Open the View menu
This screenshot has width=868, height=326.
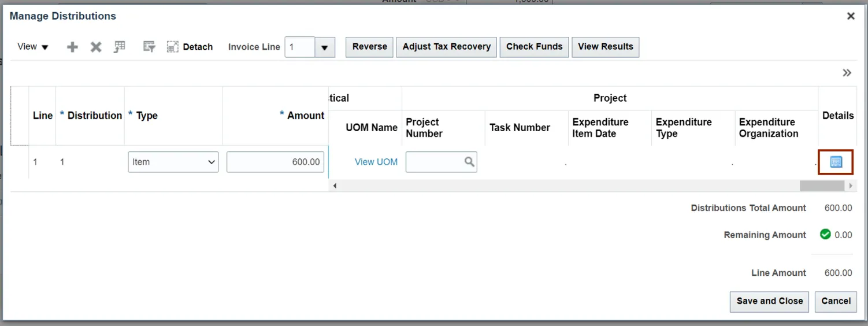(x=33, y=47)
